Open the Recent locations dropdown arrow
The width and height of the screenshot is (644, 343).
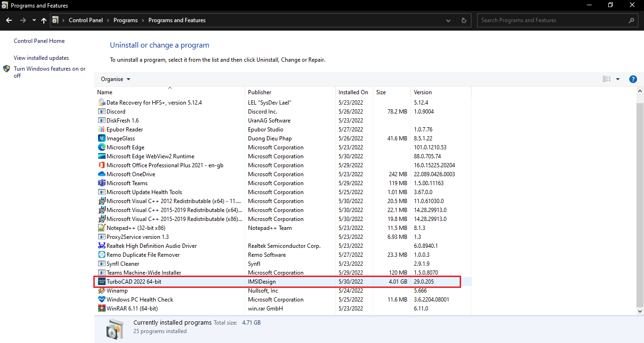pyautogui.click(x=34, y=20)
